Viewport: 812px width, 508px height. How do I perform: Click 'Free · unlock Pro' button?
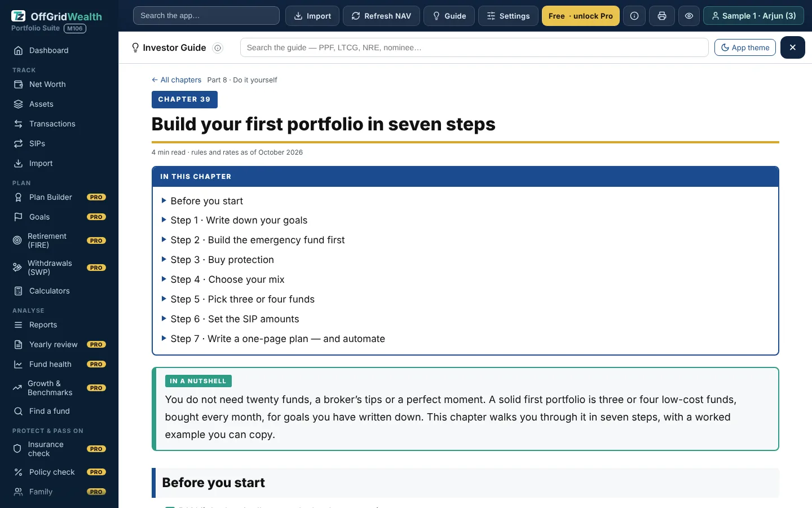pos(581,16)
